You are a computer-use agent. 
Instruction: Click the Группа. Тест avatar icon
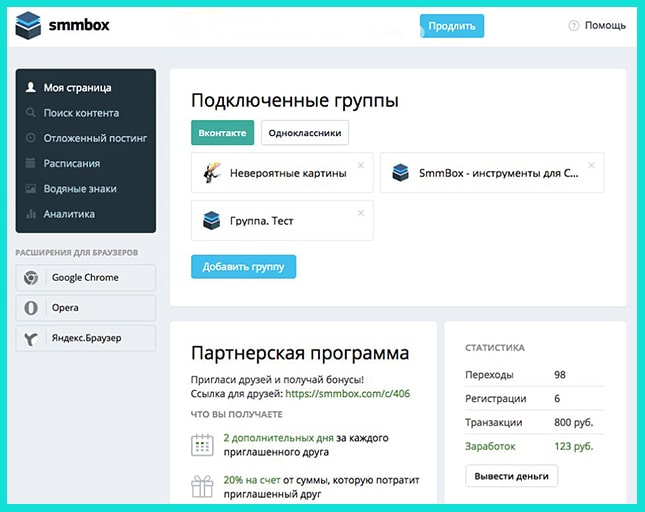click(x=211, y=220)
